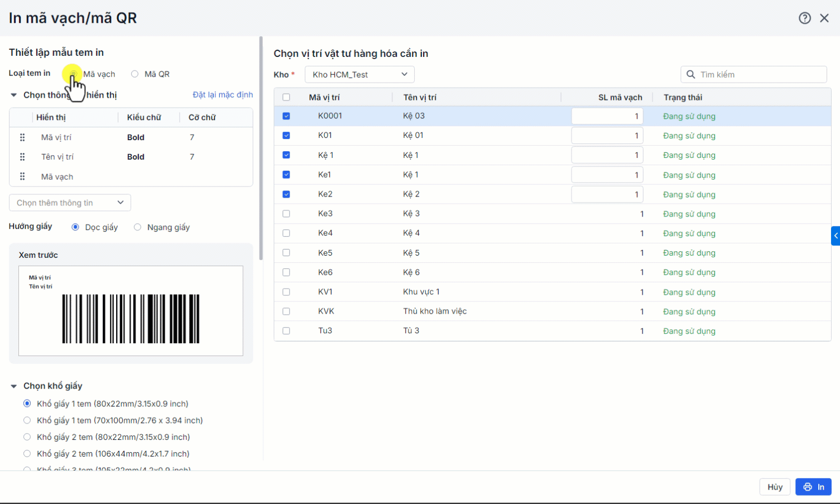Open the Kho HCM_Test warehouse dropdown

coord(359,74)
